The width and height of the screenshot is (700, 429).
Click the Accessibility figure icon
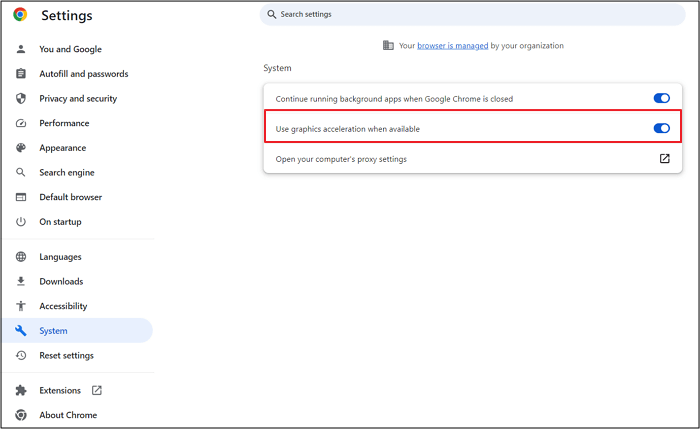[x=20, y=306]
